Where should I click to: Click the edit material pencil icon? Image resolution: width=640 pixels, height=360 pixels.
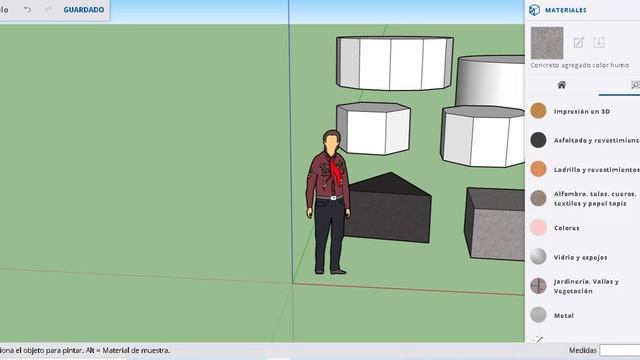point(579,42)
